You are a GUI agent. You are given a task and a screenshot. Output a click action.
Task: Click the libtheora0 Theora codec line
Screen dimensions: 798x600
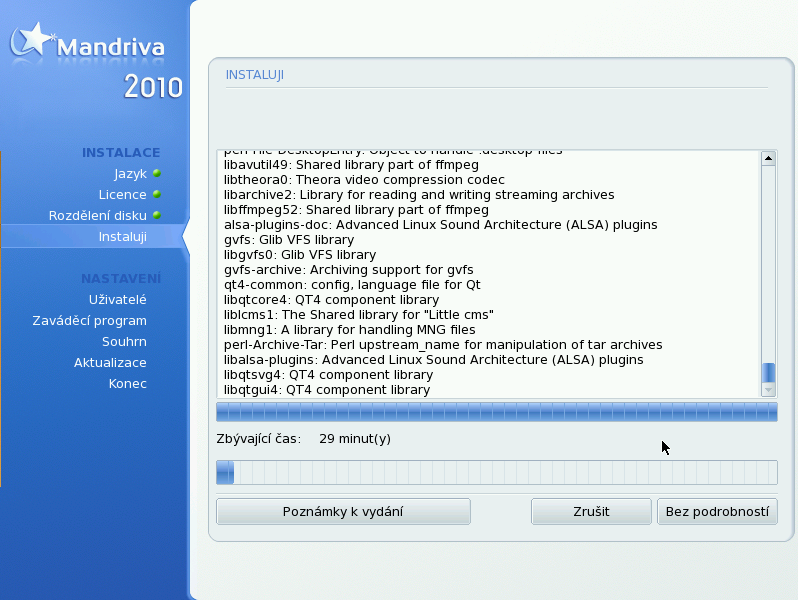tap(364, 180)
